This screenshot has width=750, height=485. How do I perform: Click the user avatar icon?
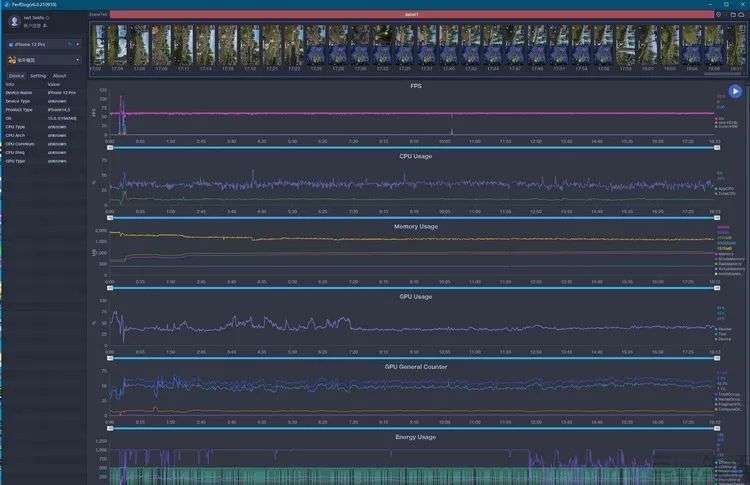pos(14,21)
